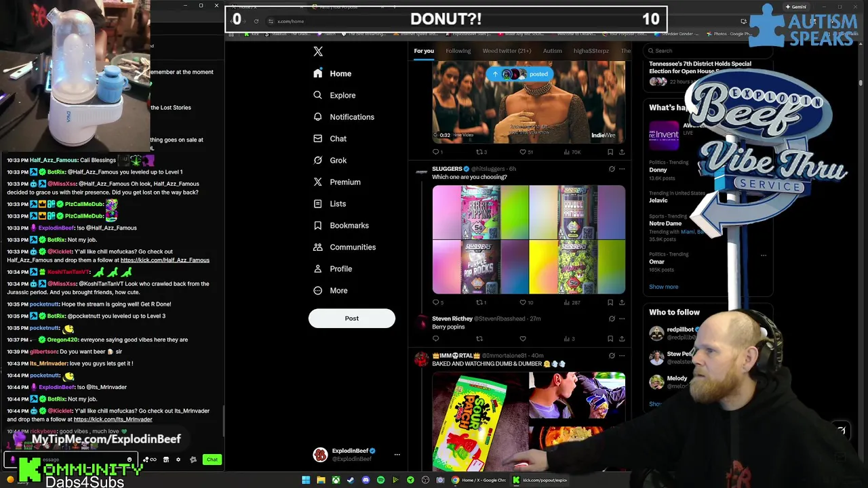Image resolution: width=868 pixels, height=488 pixels.
Task: Repost Steven Ricthey's post
Action: point(479,339)
